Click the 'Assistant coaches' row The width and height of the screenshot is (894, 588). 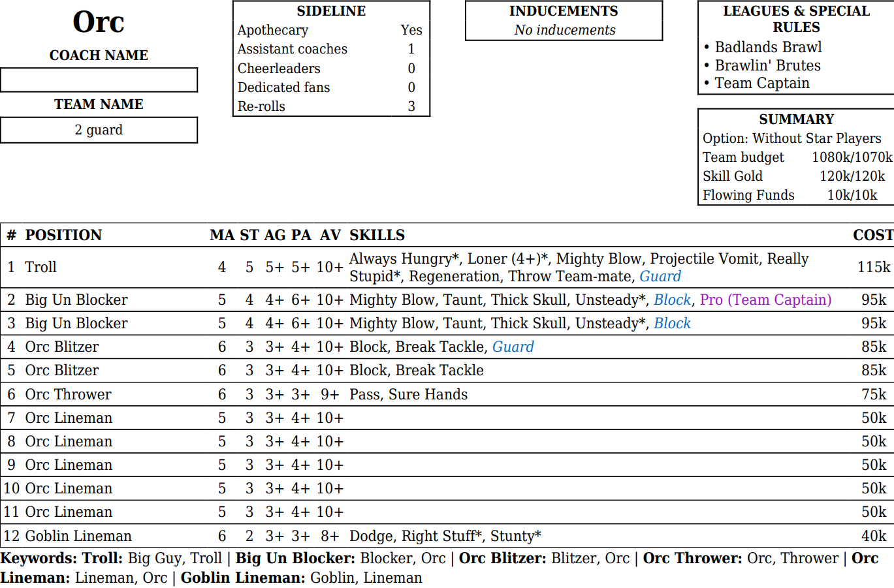(330, 49)
